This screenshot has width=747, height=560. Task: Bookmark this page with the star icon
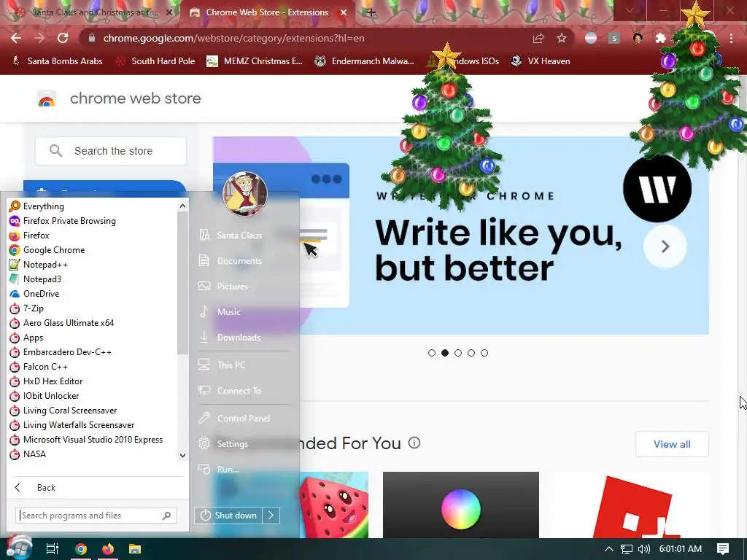tap(562, 38)
